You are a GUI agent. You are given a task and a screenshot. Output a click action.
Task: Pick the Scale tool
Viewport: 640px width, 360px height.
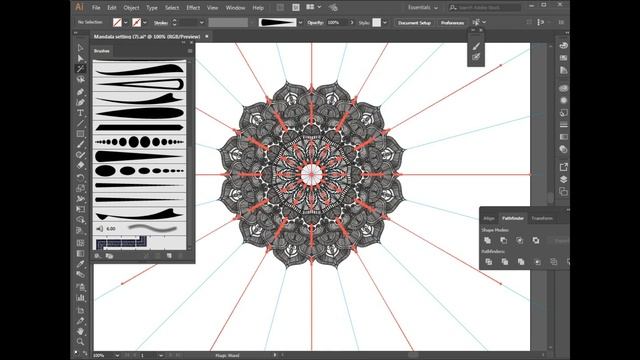[x=80, y=188]
